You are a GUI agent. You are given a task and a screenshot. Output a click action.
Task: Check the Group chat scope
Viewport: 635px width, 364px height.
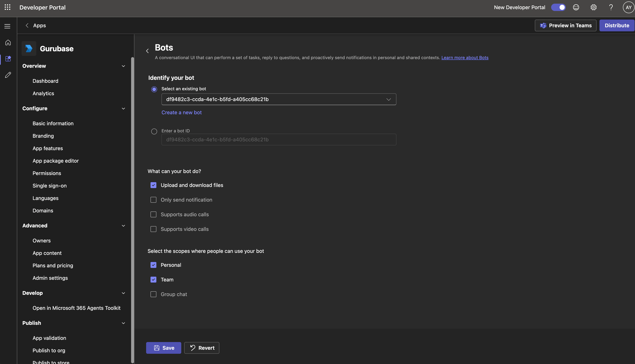(153, 294)
